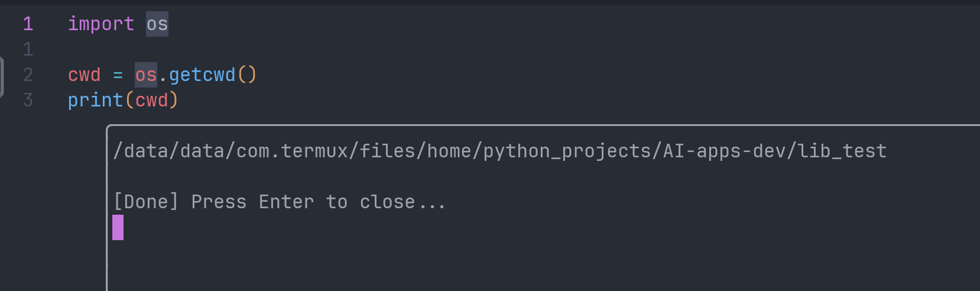
Task: Click the parentheses after getcwd
Action: pyautogui.click(x=247, y=75)
